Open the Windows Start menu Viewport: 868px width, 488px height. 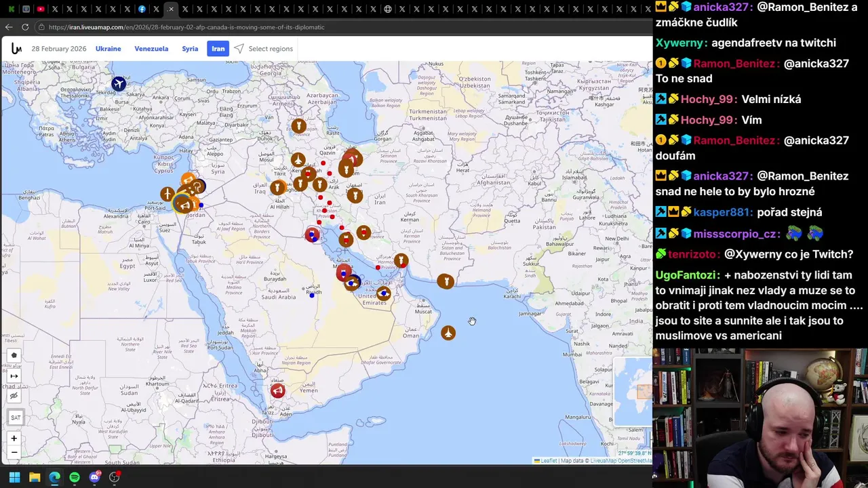14,477
